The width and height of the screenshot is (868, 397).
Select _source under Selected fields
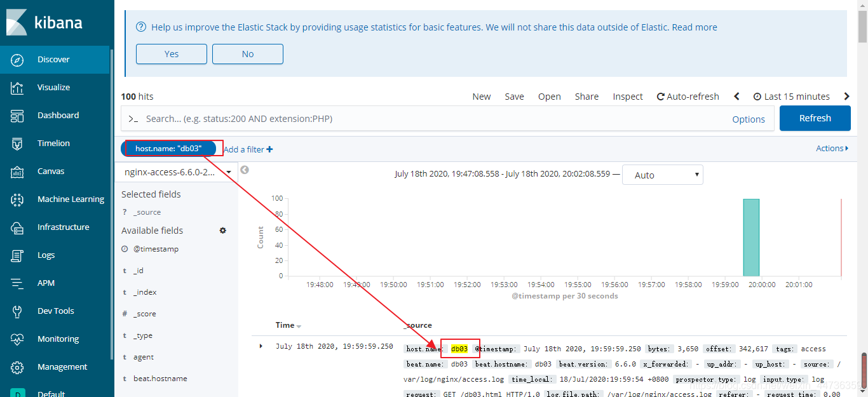click(147, 212)
